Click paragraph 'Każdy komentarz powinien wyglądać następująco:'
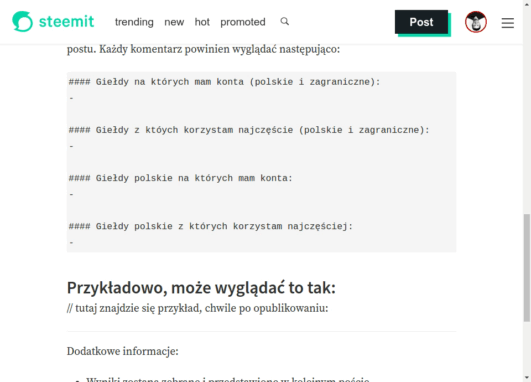531x382 pixels. point(219,49)
